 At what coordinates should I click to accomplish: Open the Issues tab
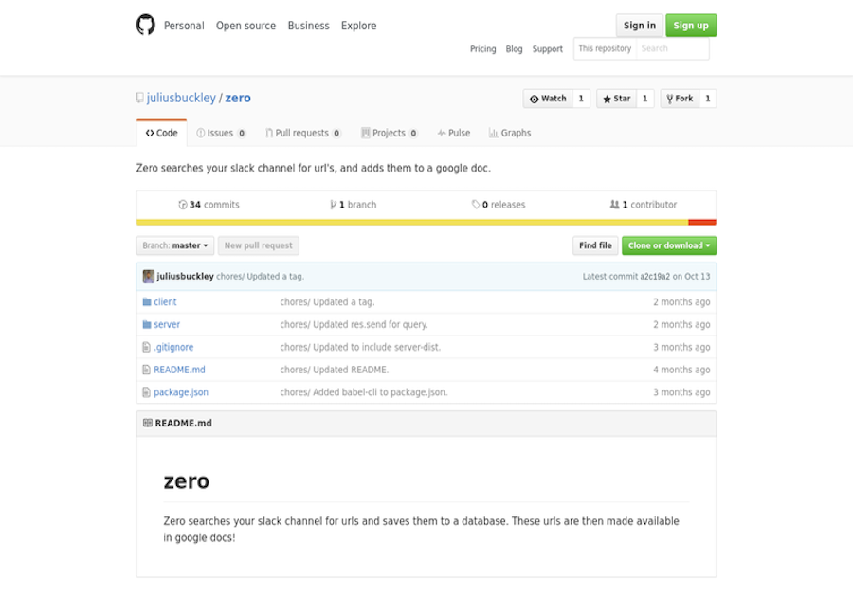coord(221,133)
